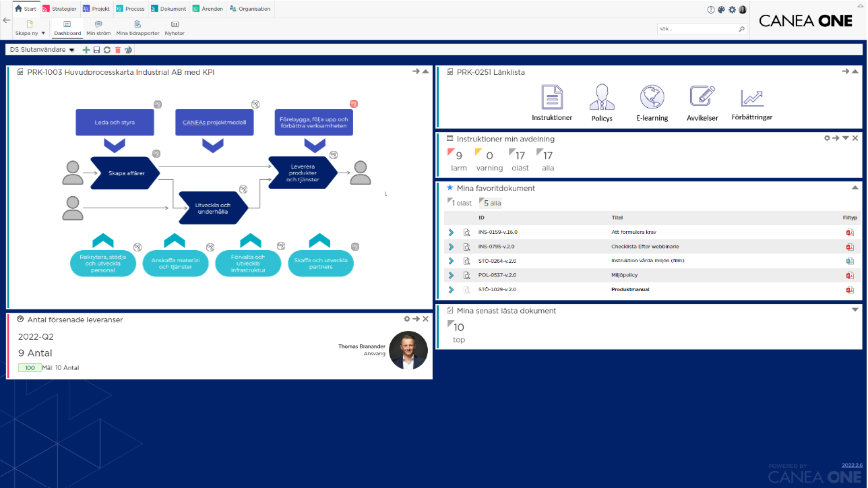
Task: Go back with the left arrow
Action: click(x=6, y=20)
